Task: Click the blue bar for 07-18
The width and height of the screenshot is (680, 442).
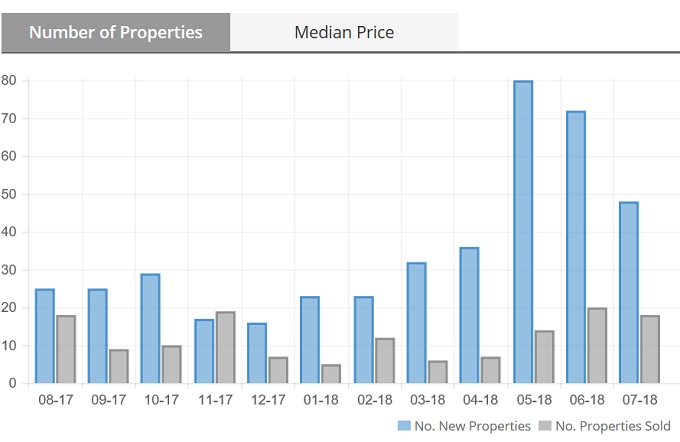Action: click(x=629, y=292)
